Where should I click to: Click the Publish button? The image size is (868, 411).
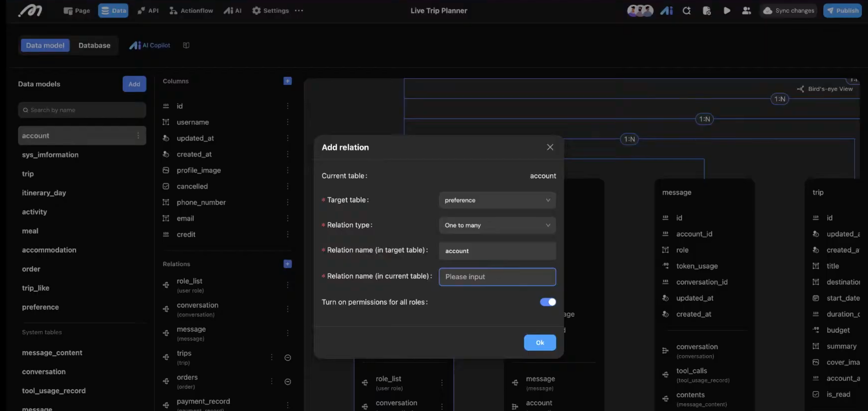pyautogui.click(x=842, y=11)
